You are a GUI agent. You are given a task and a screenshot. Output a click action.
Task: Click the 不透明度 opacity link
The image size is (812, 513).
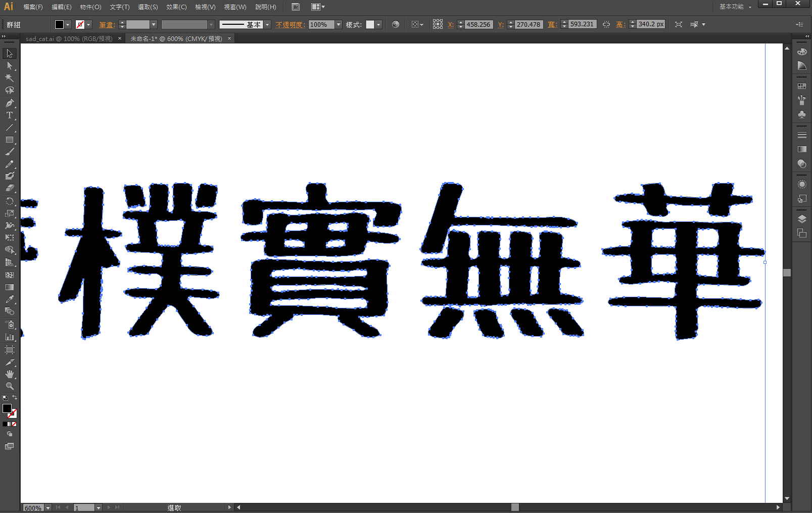tap(290, 24)
